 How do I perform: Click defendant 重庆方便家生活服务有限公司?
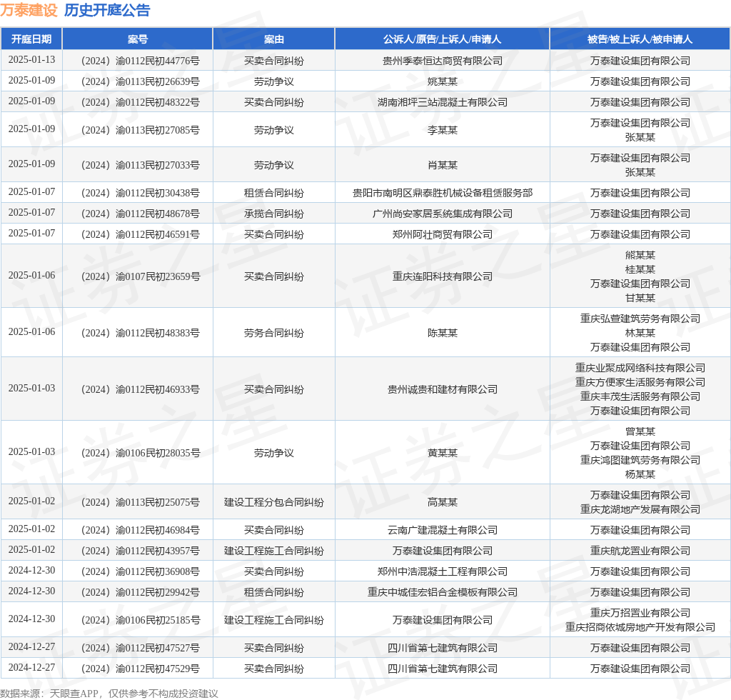[640, 382]
